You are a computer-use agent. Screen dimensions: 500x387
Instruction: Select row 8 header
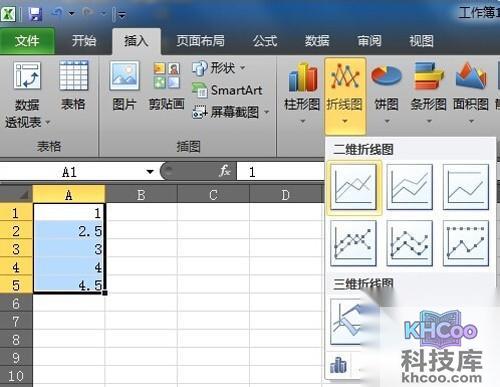click(x=16, y=339)
